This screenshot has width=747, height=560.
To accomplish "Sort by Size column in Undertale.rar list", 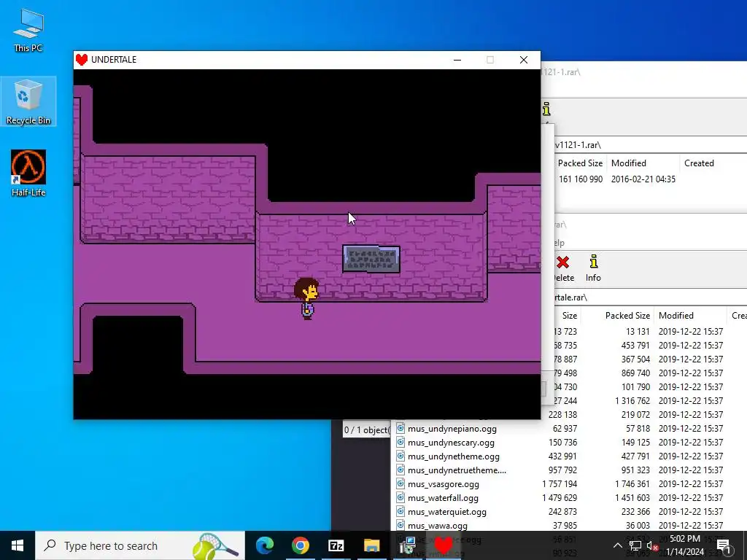I will click(569, 315).
